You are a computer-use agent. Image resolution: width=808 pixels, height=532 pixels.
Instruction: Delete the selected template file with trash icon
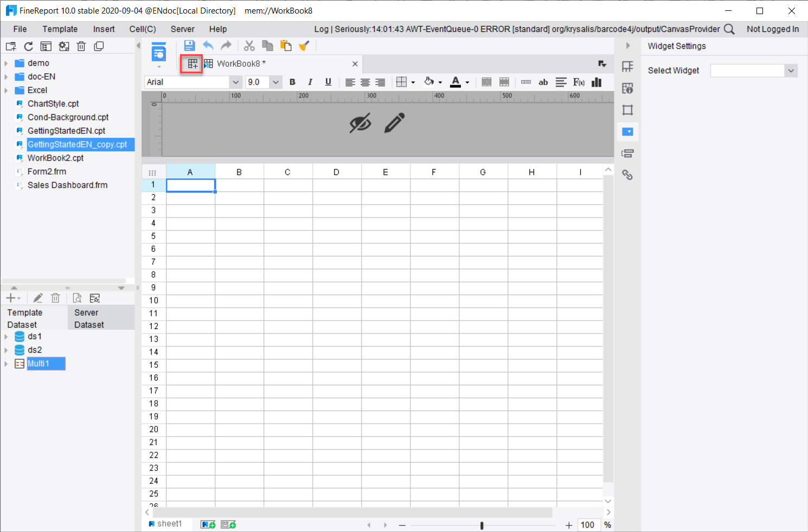tap(81, 46)
